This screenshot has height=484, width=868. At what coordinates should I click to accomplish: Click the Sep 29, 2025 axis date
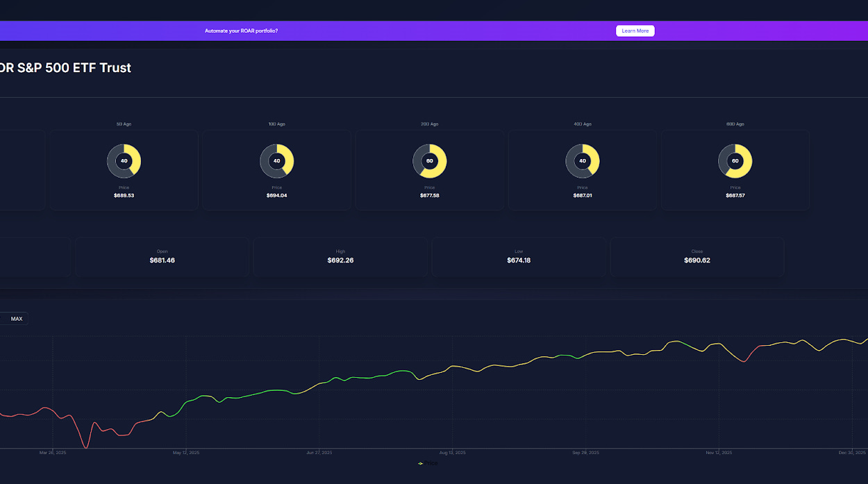[x=585, y=453]
